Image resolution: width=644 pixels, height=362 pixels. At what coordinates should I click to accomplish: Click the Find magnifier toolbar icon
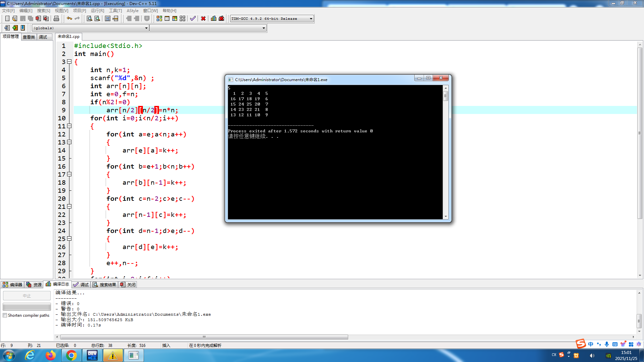(x=90, y=18)
